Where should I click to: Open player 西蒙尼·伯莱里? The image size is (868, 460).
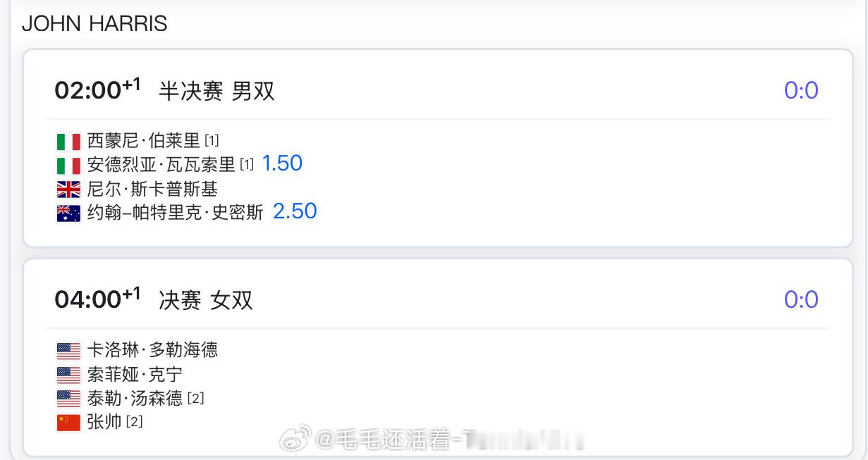pyautogui.click(x=144, y=141)
